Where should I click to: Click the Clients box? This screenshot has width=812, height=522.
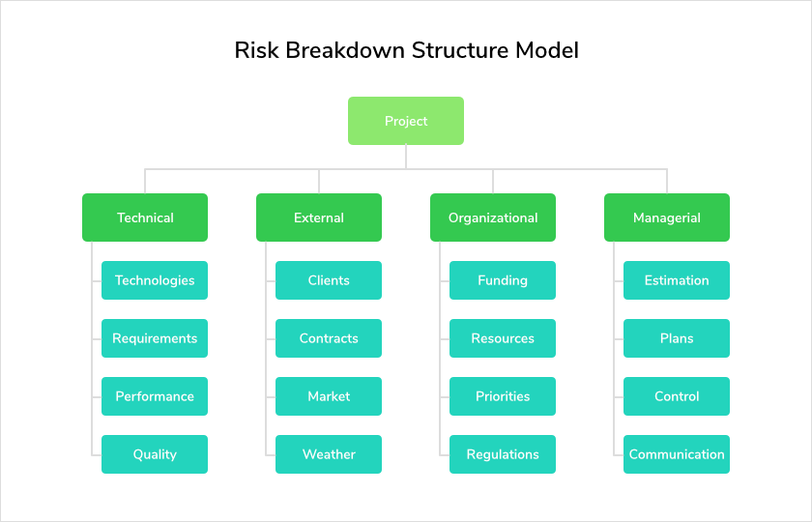[x=329, y=280]
